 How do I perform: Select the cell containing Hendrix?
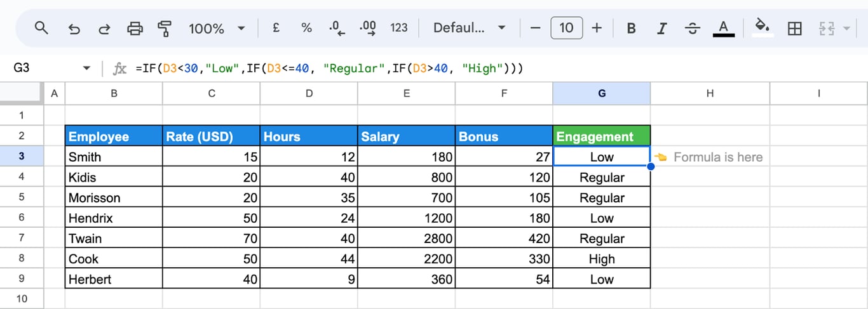tap(114, 218)
